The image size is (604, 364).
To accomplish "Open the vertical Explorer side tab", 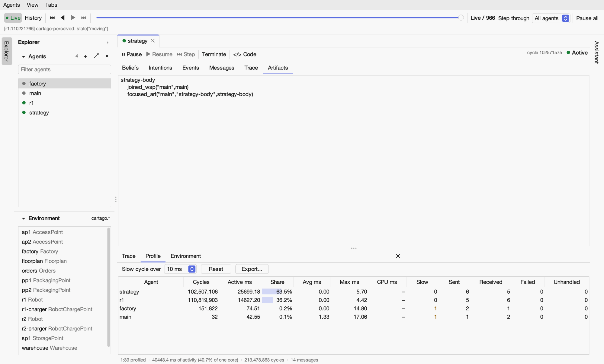I will tap(7, 51).
